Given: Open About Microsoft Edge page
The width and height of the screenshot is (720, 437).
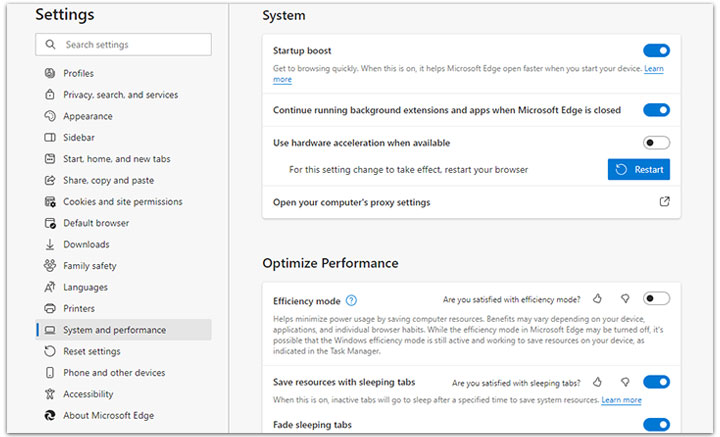Looking at the screenshot, I should click(x=108, y=416).
